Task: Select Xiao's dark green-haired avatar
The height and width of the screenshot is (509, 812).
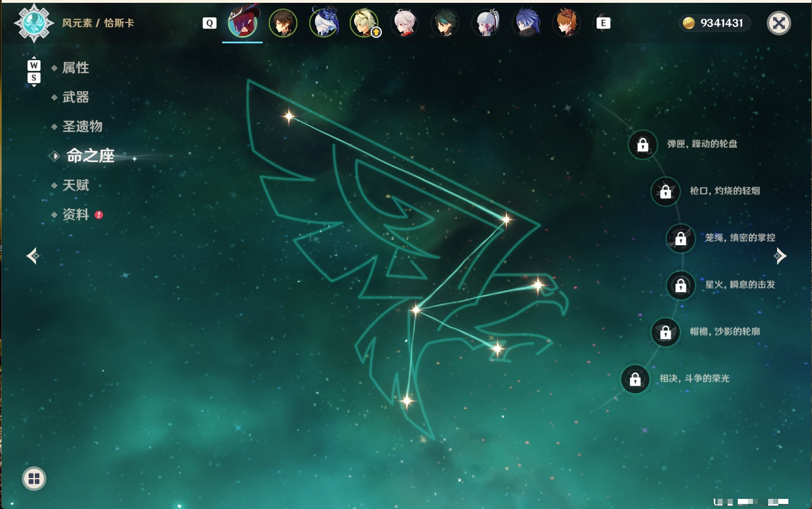Action: 445,23
